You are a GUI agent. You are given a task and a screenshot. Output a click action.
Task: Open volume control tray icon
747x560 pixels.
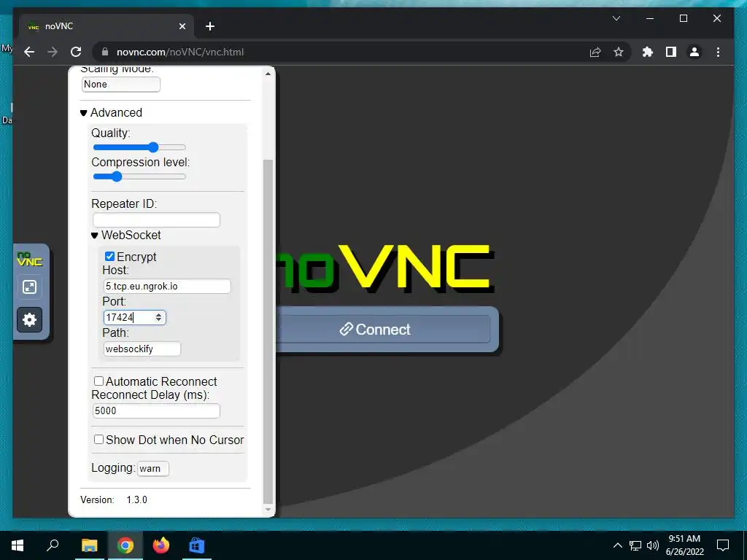tap(653, 545)
